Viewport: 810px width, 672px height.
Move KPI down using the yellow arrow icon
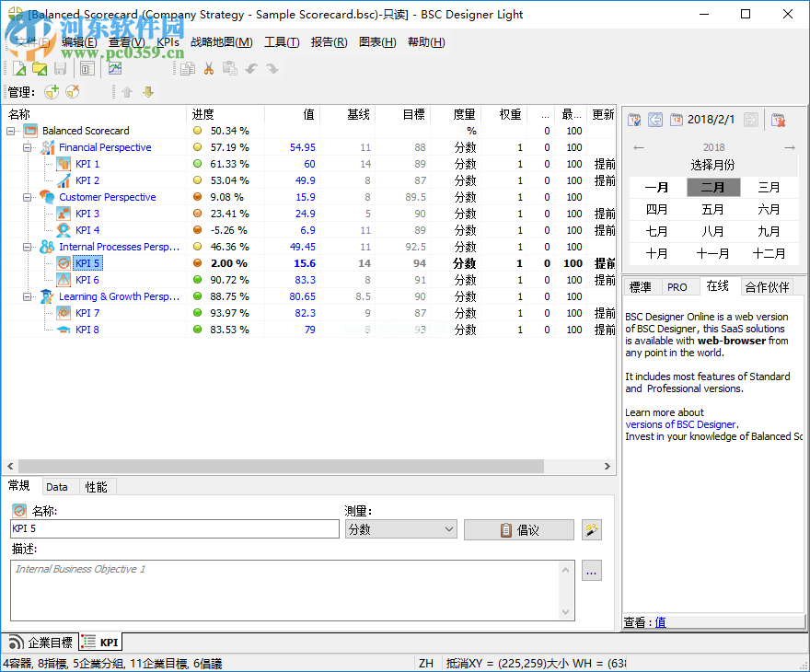pos(147,91)
